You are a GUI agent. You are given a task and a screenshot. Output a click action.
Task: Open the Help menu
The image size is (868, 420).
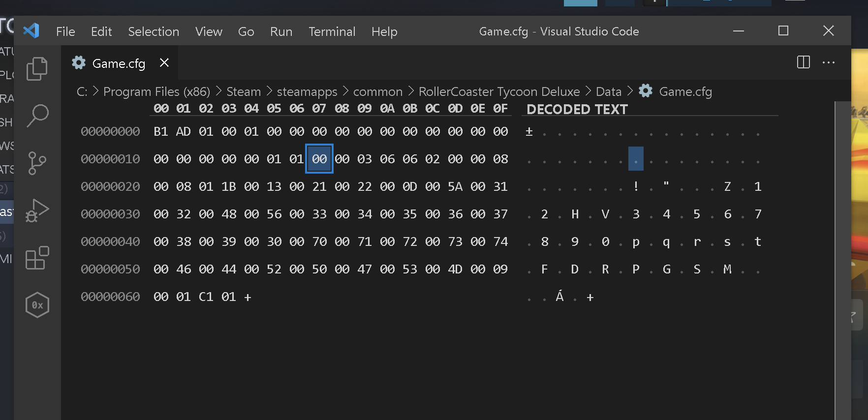[x=384, y=31]
